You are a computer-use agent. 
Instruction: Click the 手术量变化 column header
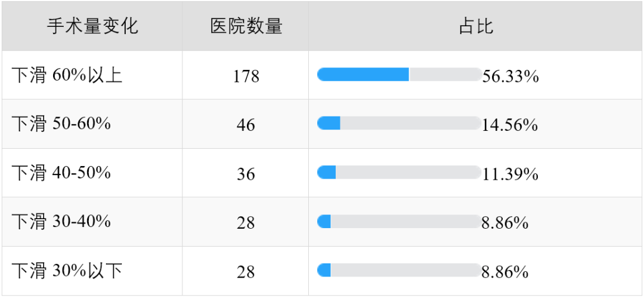tap(92, 26)
